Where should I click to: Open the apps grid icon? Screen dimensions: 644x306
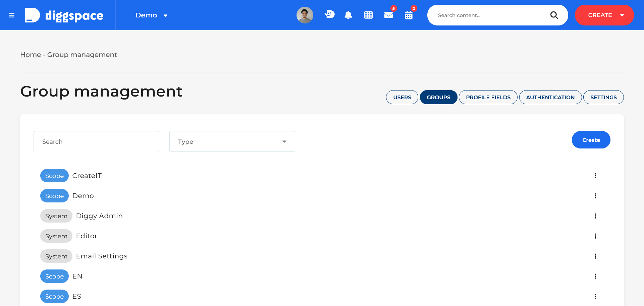[x=368, y=15]
